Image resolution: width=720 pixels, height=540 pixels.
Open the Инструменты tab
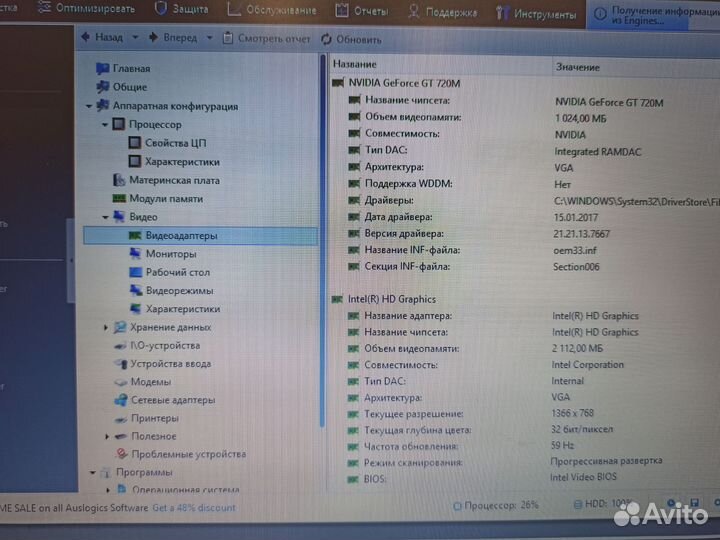click(x=536, y=14)
